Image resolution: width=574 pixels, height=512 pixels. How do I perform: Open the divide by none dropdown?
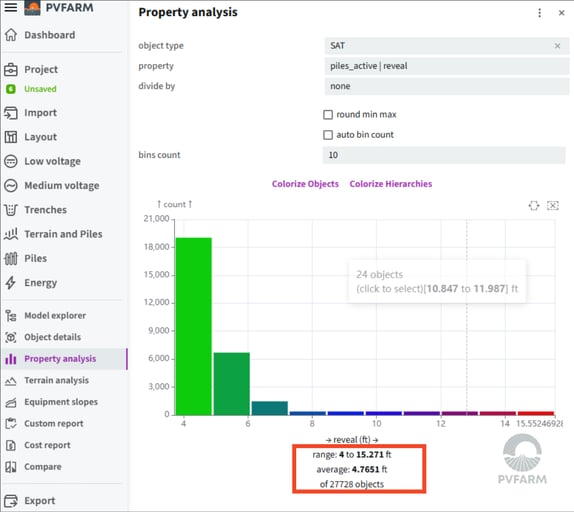[447, 86]
